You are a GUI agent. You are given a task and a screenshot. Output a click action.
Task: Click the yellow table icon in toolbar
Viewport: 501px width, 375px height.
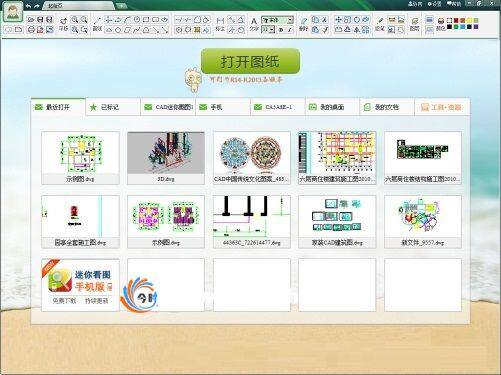pos(196,30)
